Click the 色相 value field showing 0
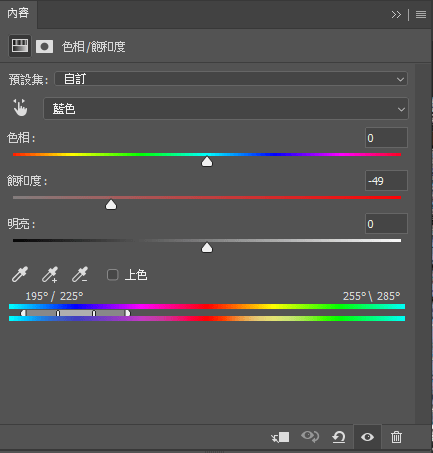This screenshot has height=453, width=433. coord(386,138)
